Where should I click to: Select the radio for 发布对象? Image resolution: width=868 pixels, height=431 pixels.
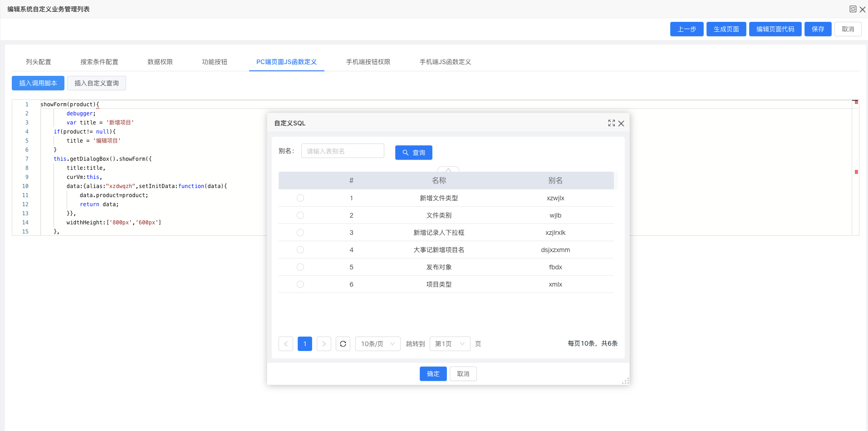point(300,267)
